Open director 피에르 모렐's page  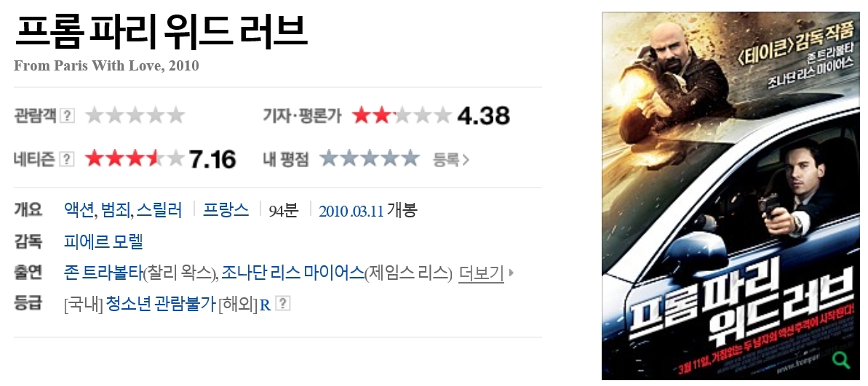103,241
